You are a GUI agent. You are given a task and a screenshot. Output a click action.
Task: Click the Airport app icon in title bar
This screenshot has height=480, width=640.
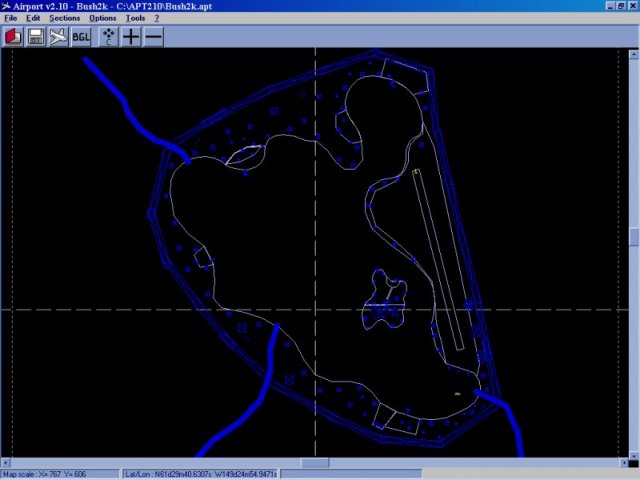6,6
